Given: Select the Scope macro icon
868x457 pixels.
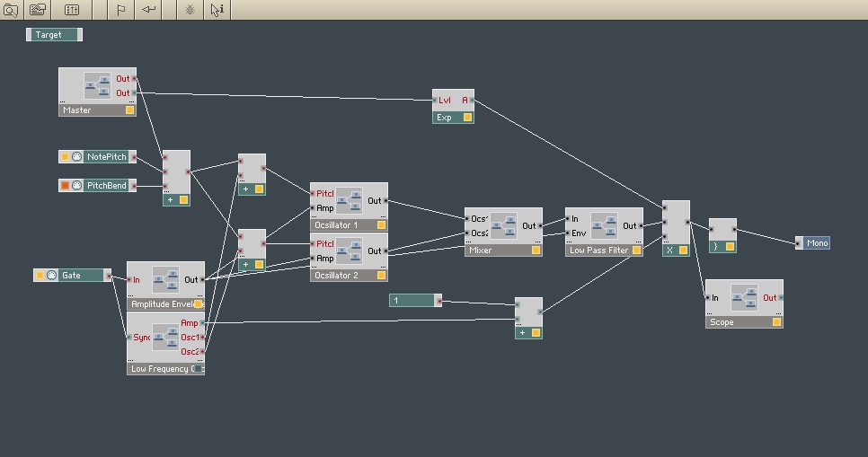Looking at the screenshot, I should [745, 298].
